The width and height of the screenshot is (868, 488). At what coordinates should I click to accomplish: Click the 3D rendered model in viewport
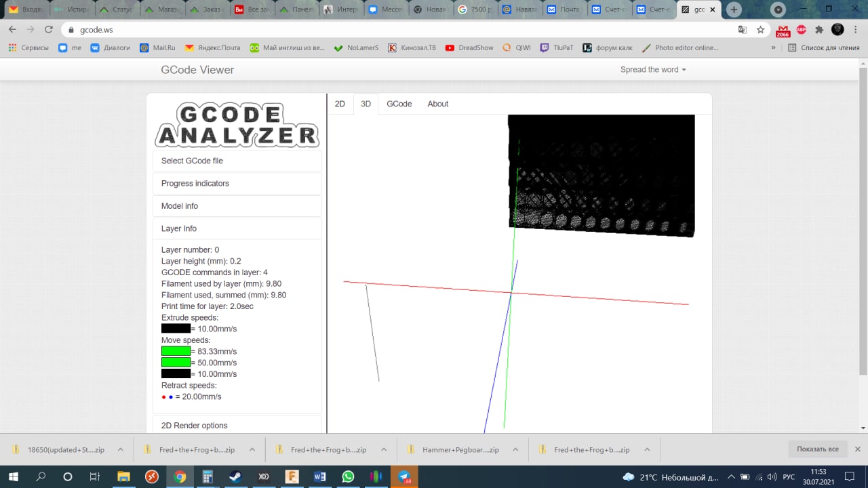(601, 175)
